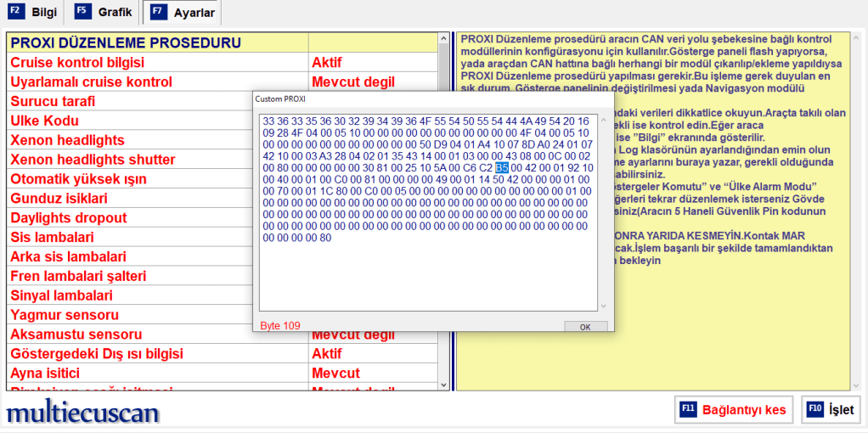Image resolution: width=868 pixels, height=433 pixels.
Task: Click the F5 key icon beside Grafik
Action: pyautogui.click(x=82, y=12)
